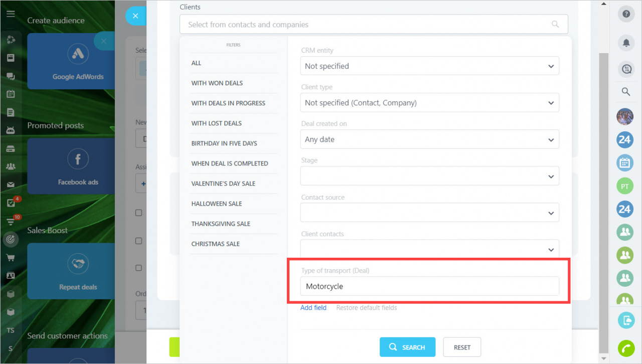The width and height of the screenshot is (642, 364).
Task: Open the hamburger main menu
Action: [11, 14]
